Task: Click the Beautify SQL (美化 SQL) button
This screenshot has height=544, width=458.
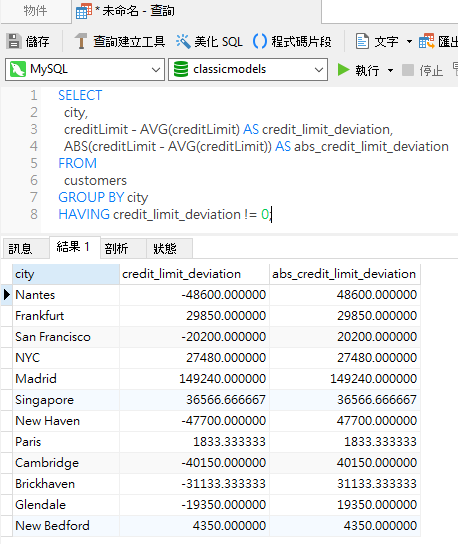Action: 209,41
